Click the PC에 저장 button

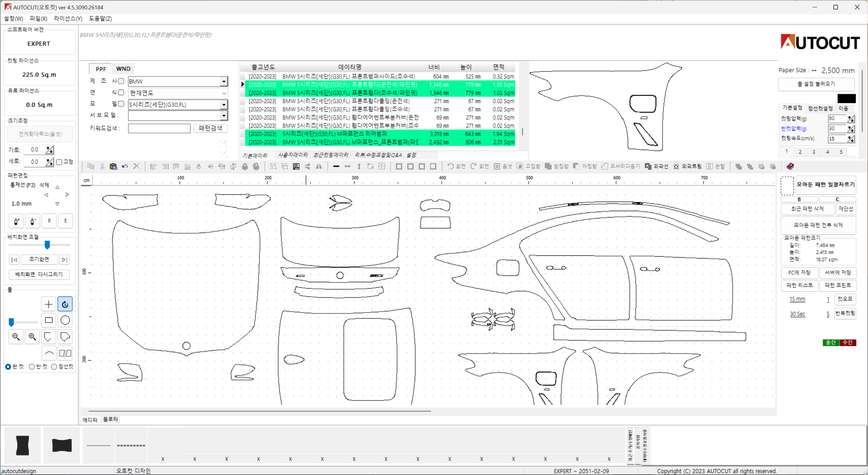pos(799,272)
